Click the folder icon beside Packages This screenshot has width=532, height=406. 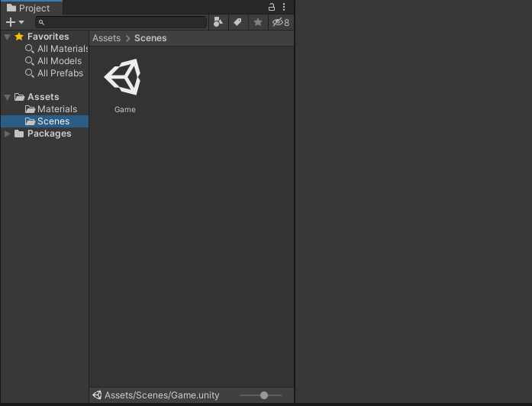[19, 134]
